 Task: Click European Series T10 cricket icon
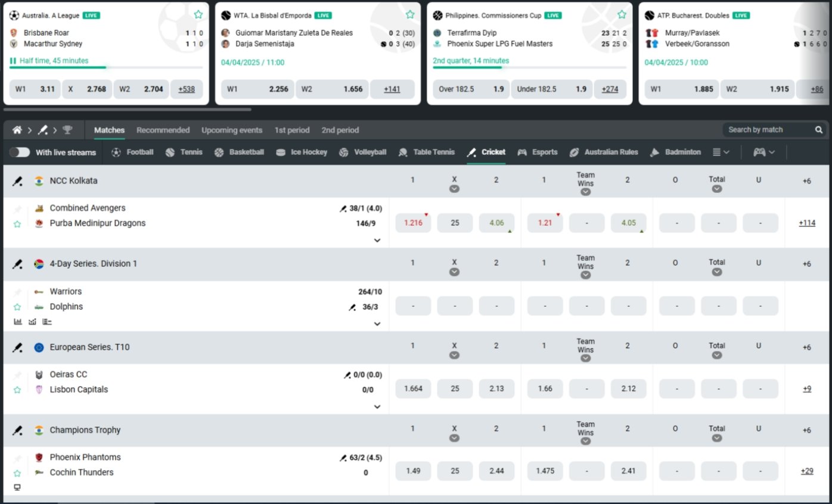tap(18, 347)
